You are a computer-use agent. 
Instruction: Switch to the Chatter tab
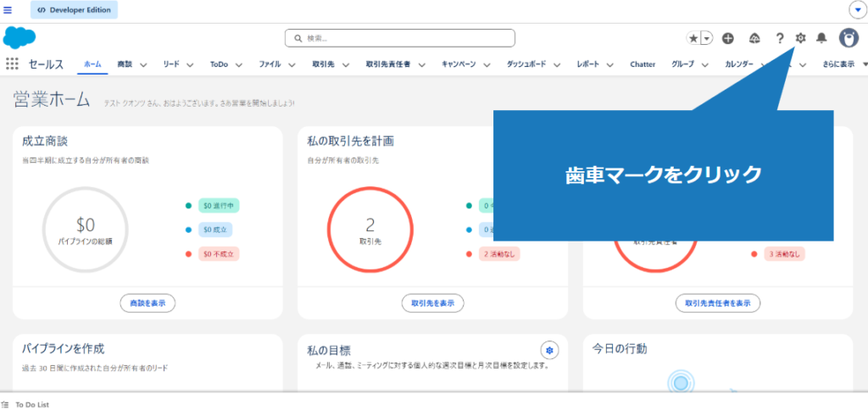[x=642, y=64]
